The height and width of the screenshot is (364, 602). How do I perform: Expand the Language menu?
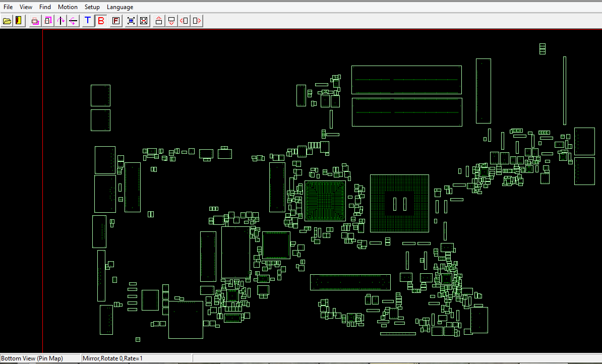pyautogui.click(x=120, y=7)
